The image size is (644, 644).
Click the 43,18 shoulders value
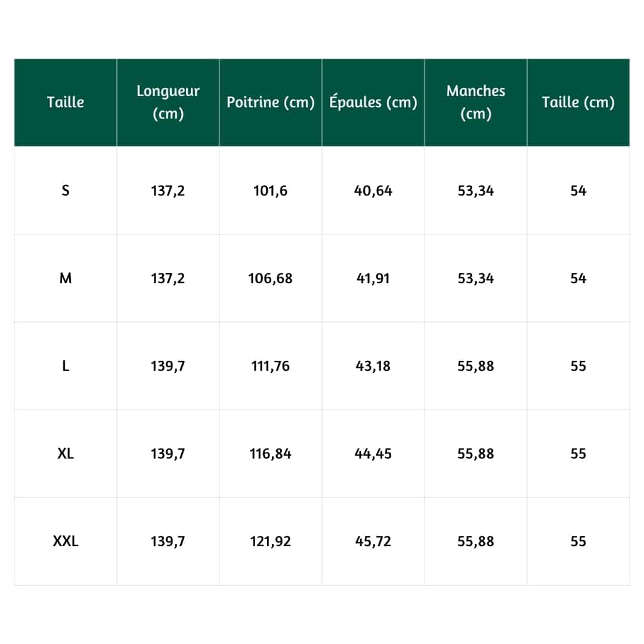[x=373, y=366]
